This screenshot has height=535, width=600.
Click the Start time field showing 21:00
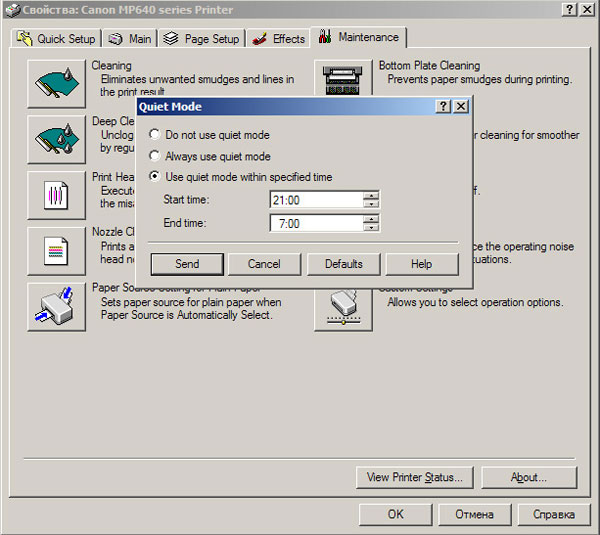click(316, 200)
